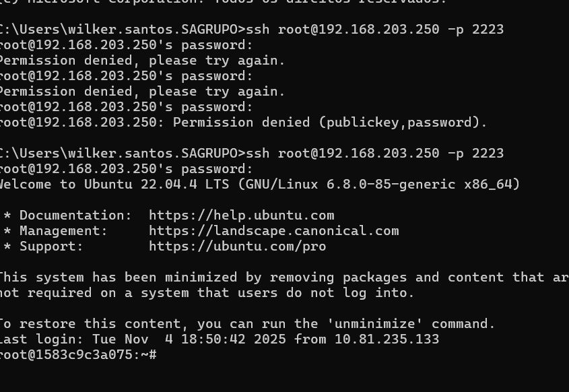Click the "Welcome to" greeting text

pyautogui.click(x=37, y=184)
